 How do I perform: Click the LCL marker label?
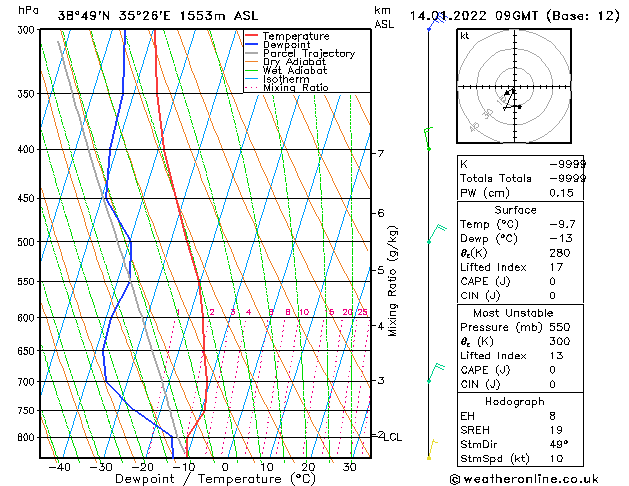(392, 437)
